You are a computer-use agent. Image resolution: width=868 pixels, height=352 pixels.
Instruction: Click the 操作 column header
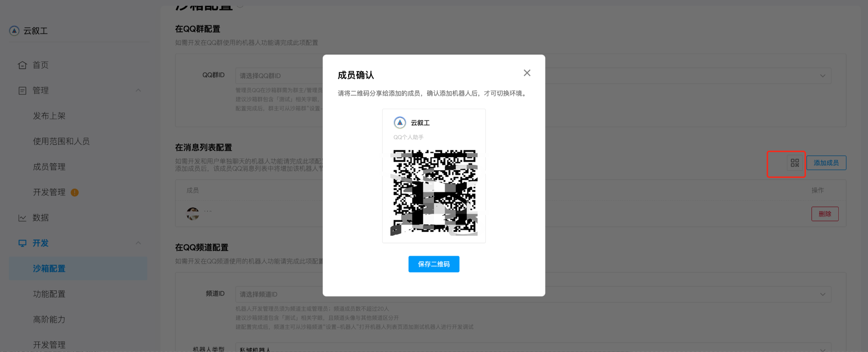pos(818,190)
